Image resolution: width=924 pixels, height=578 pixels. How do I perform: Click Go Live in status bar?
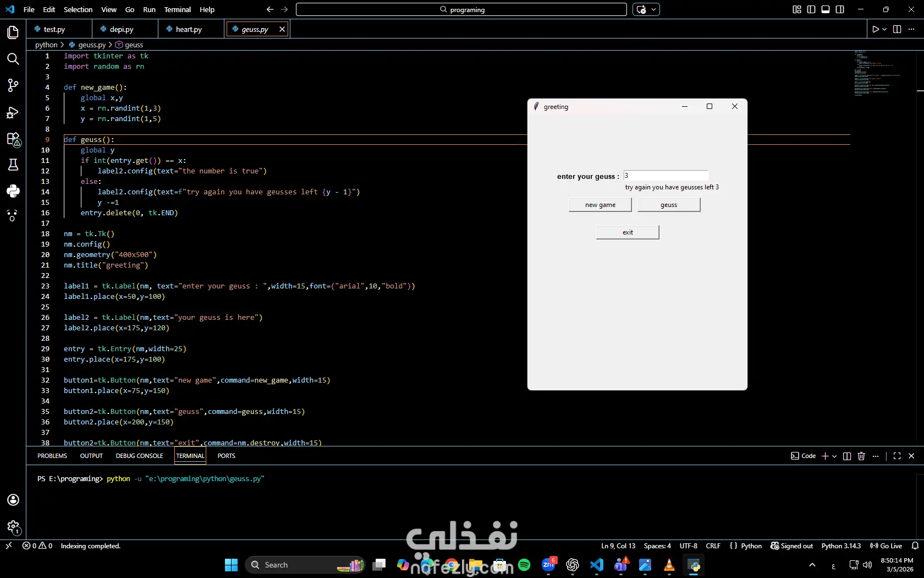click(x=886, y=546)
